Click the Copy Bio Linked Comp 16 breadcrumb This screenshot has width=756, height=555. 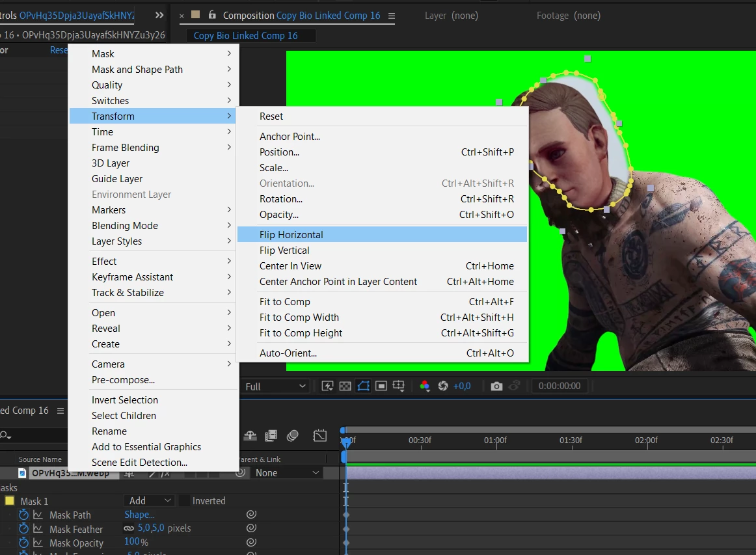coord(245,36)
